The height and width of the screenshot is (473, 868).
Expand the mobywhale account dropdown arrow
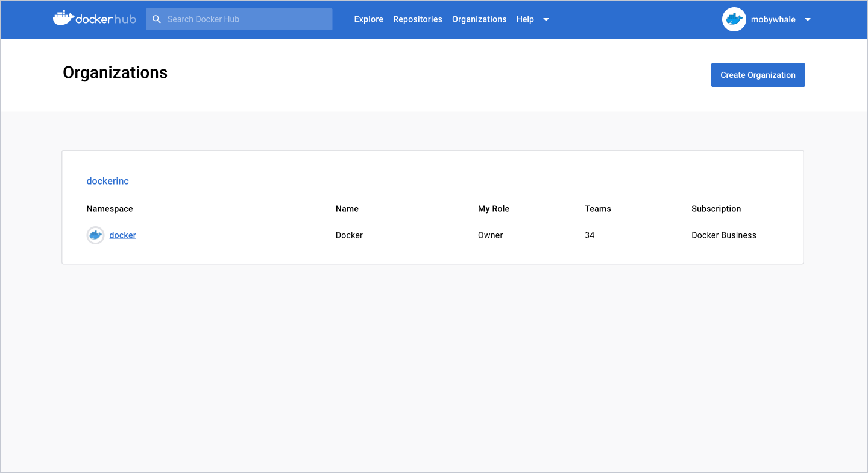click(808, 19)
